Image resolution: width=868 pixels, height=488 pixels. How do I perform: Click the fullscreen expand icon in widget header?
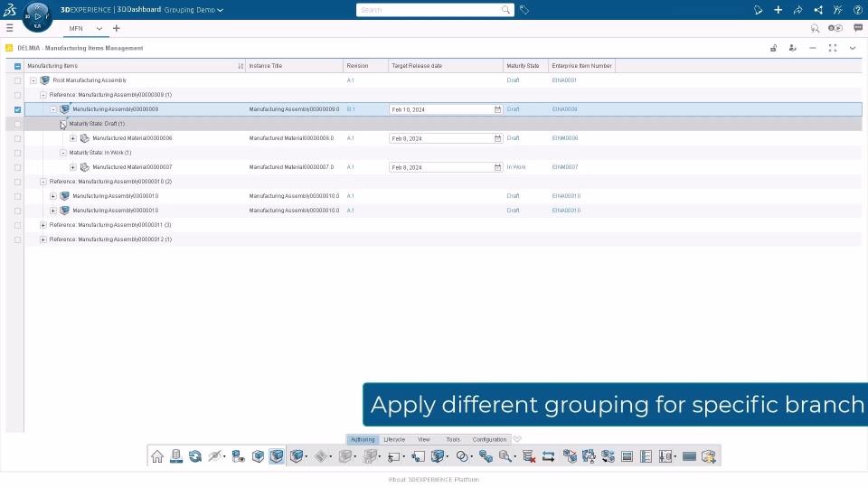tap(833, 48)
